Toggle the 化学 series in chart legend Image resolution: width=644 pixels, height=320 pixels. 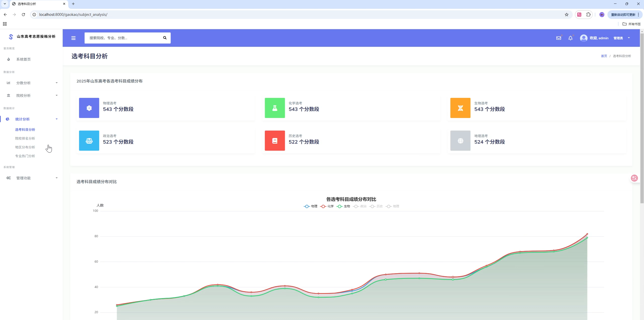point(327,206)
